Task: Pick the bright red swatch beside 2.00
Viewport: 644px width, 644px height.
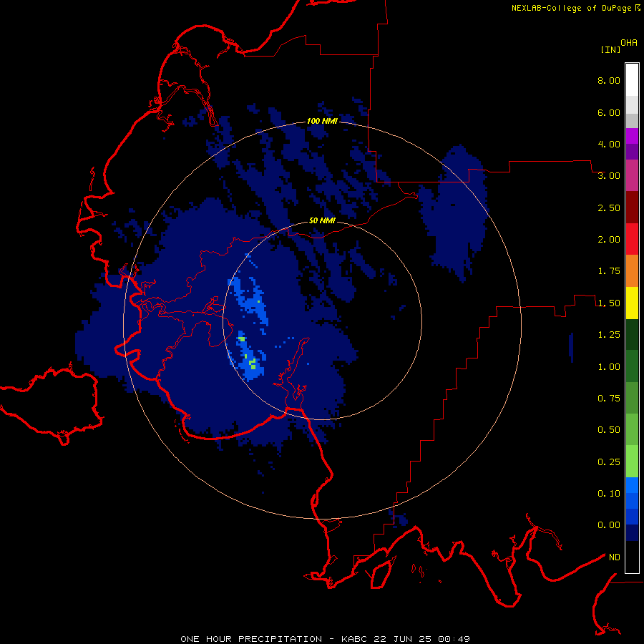Action: point(632,239)
